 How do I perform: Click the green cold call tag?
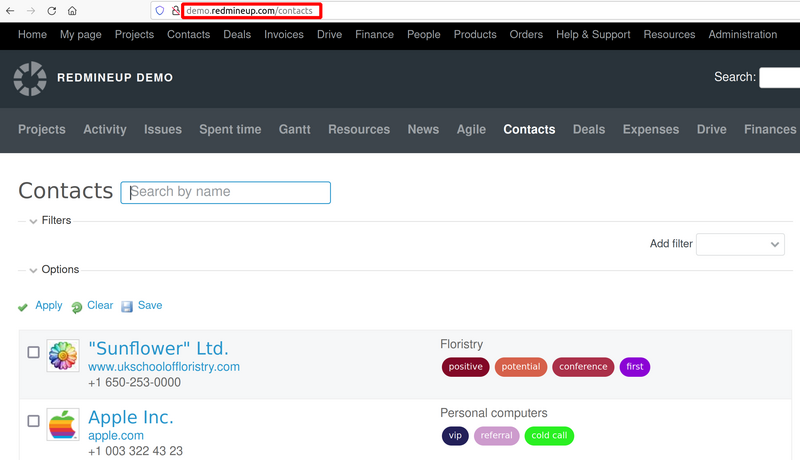click(549, 436)
